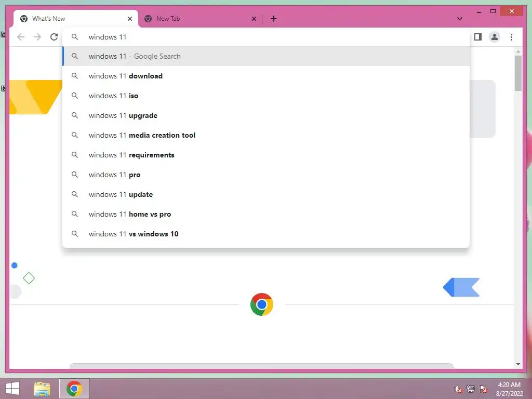
Task: Open Chrome's side panel icon
Action: click(478, 37)
